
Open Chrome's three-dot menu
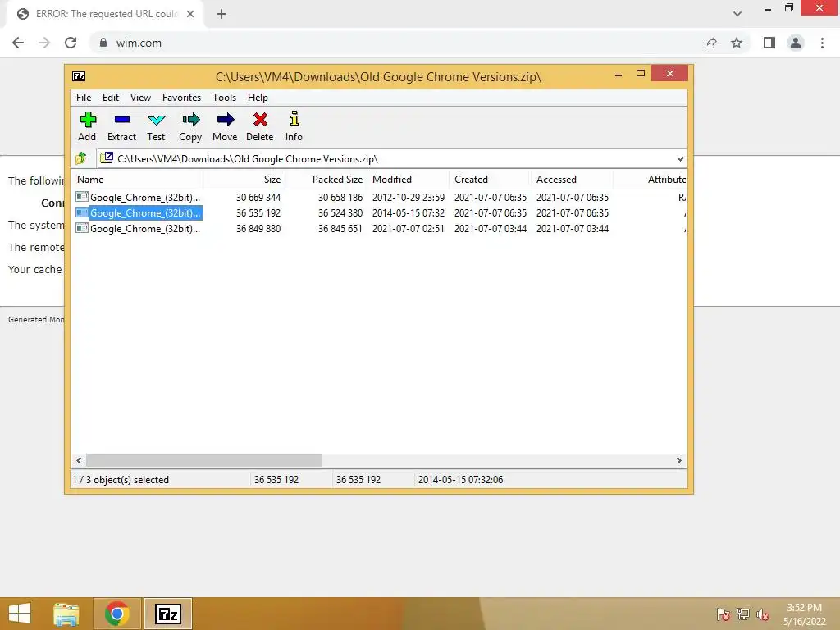pyautogui.click(x=822, y=43)
